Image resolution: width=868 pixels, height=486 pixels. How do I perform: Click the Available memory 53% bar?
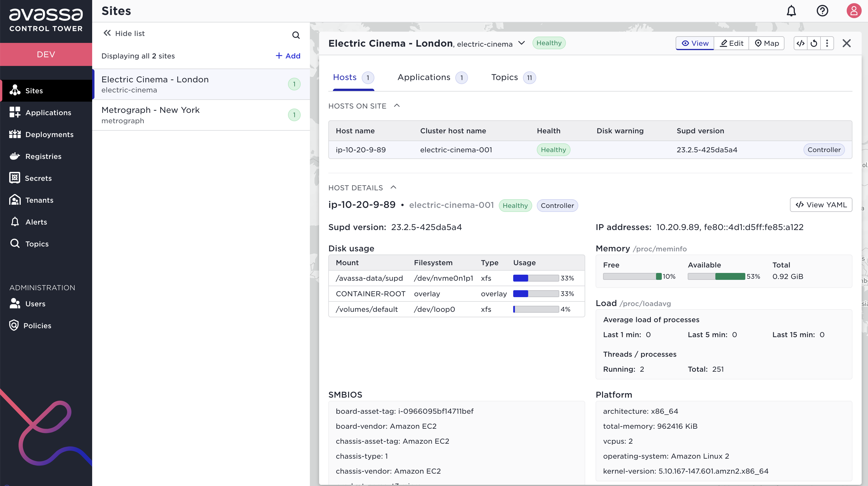[x=716, y=276]
